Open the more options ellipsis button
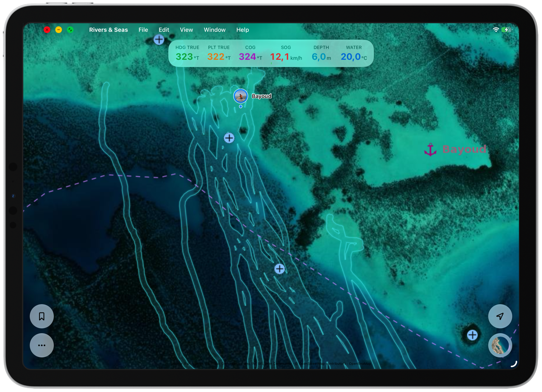 click(x=42, y=345)
